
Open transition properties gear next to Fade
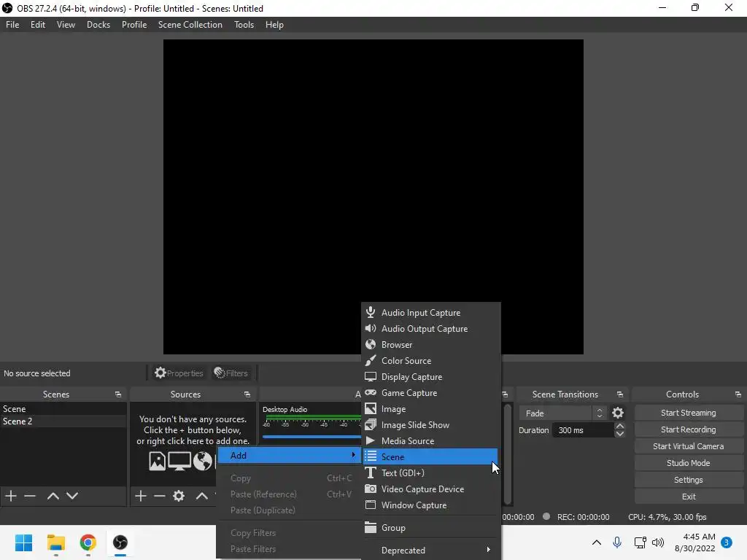coord(617,413)
